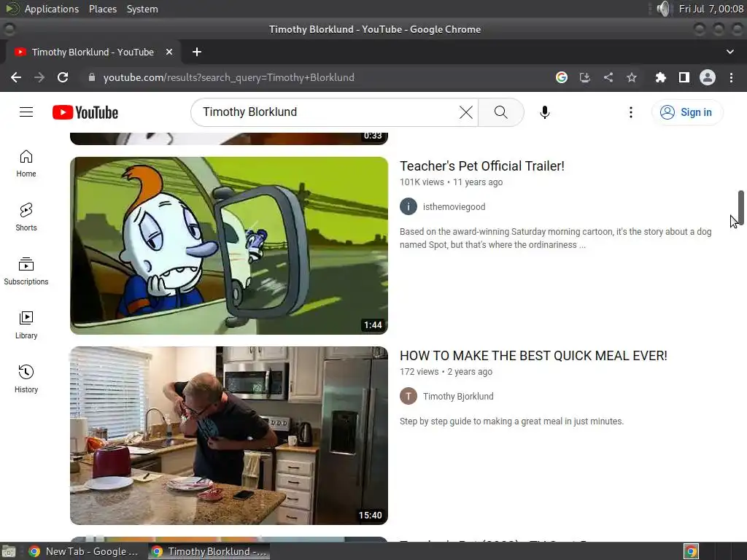747x560 pixels.
Task: Open a new tab with the plus button
Action: [x=197, y=52]
